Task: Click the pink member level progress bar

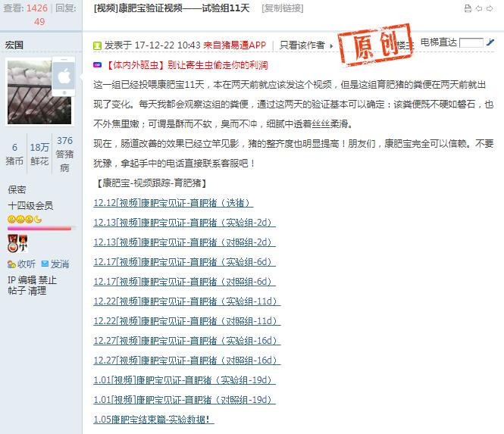Action: click(x=42, y=228)
